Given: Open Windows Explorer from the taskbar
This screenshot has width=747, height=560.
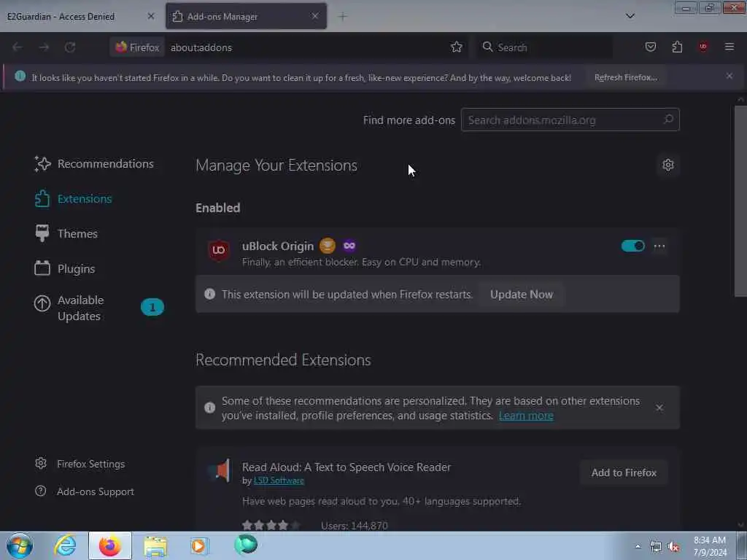Looking at the screenshot, I should [x=155, y=546].
